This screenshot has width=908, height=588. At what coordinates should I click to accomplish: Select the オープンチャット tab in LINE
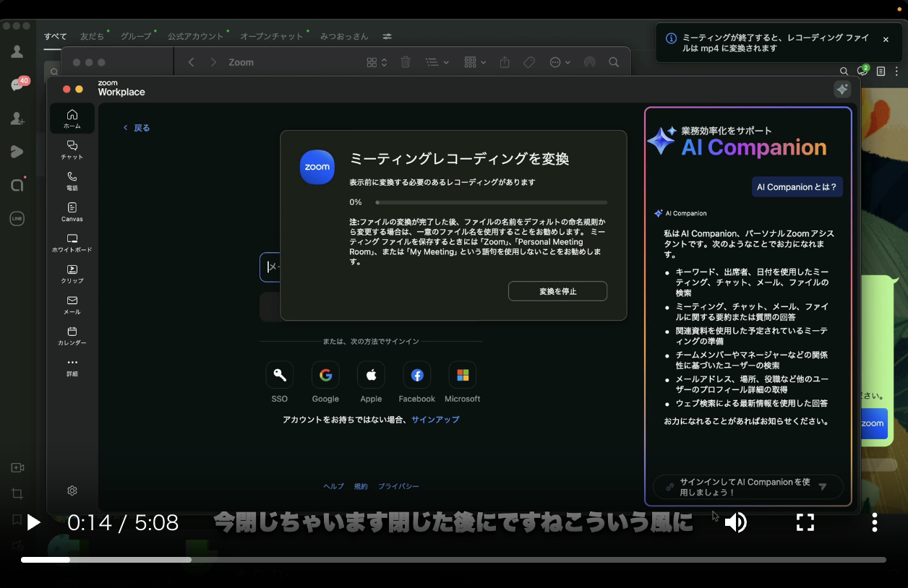click(x=272, y=36)
